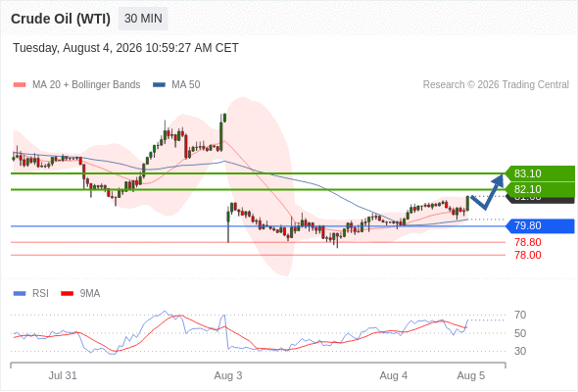Click the Aug 5 date axis label
This screenshot has height=392, width=578.
click(x=471, y=375)
